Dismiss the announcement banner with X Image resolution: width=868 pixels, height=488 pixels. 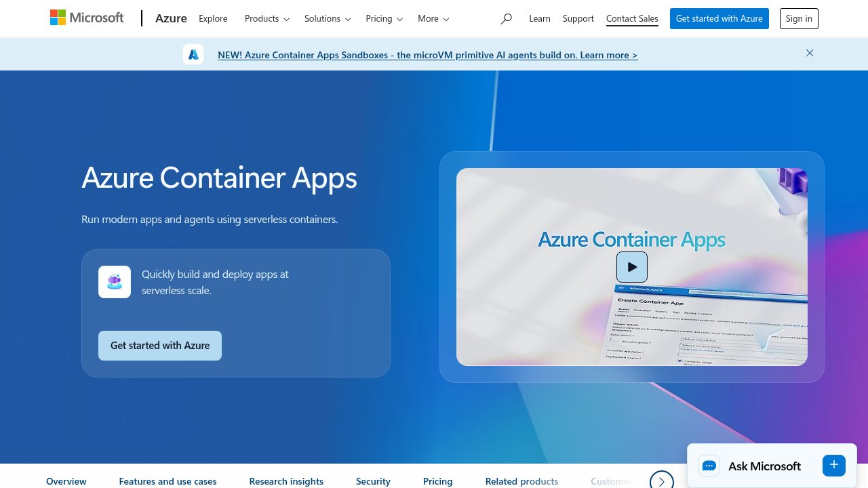click(810, 53)
